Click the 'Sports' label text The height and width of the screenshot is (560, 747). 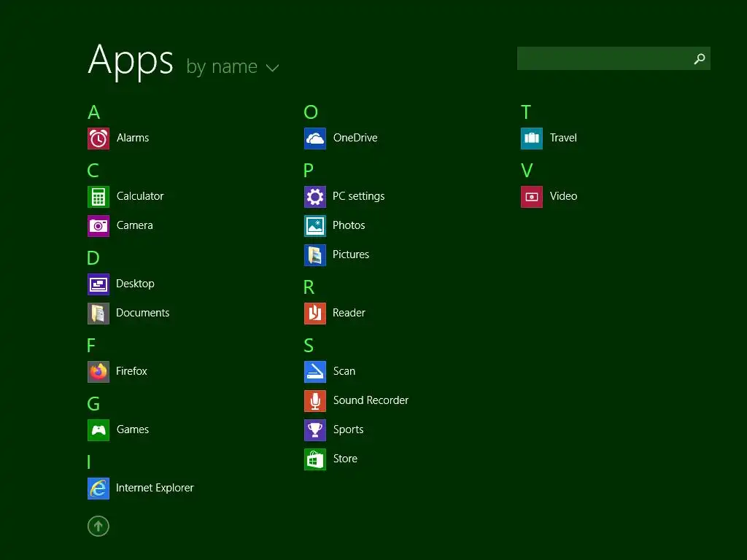[x=348, y=429]
